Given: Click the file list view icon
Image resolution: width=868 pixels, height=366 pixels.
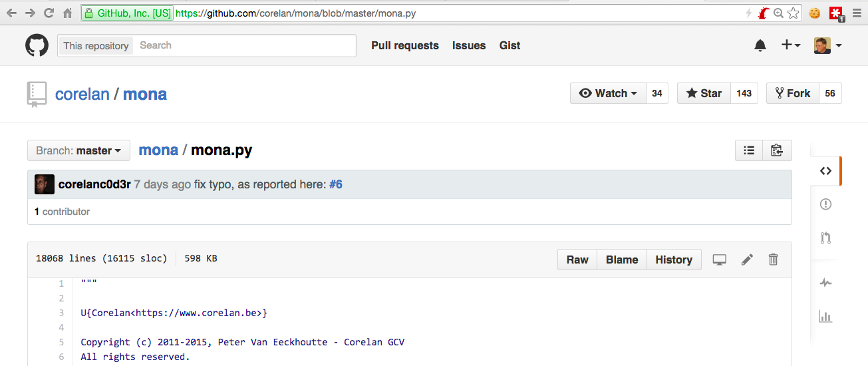Looking at the screenshot, I should (x=749, y=150).
